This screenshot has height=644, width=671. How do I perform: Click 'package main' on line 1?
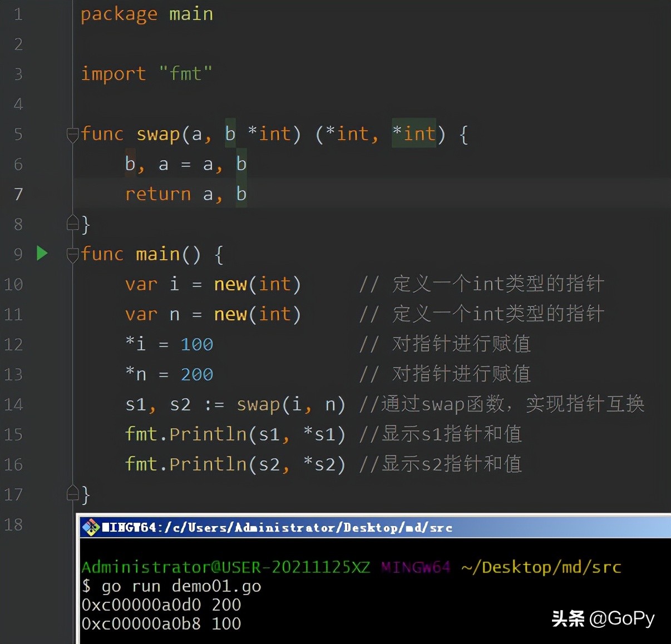(147, 14)
